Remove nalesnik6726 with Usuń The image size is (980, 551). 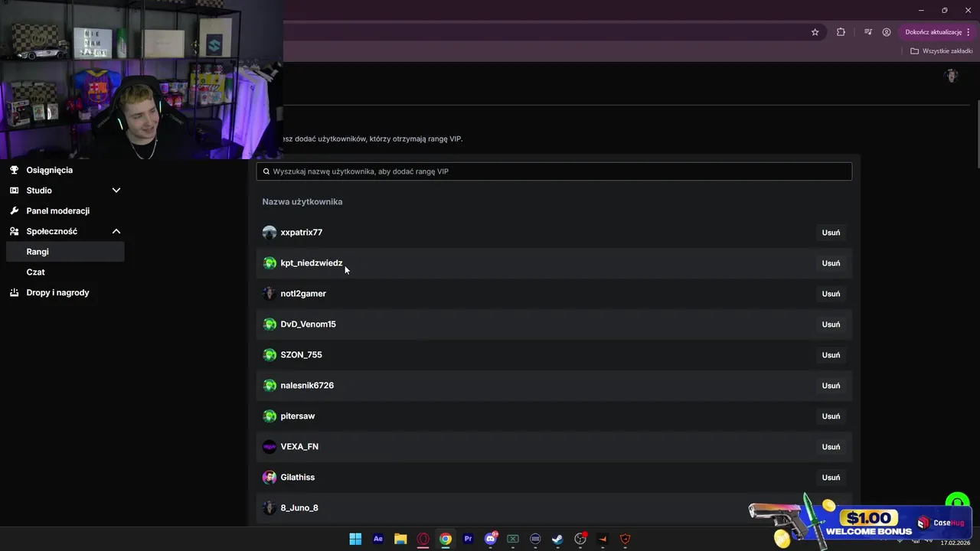tap(831, 386)
